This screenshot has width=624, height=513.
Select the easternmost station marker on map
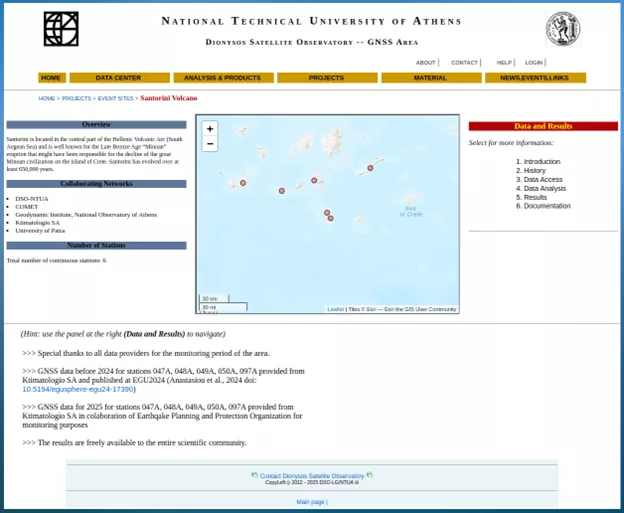[370, 168]
